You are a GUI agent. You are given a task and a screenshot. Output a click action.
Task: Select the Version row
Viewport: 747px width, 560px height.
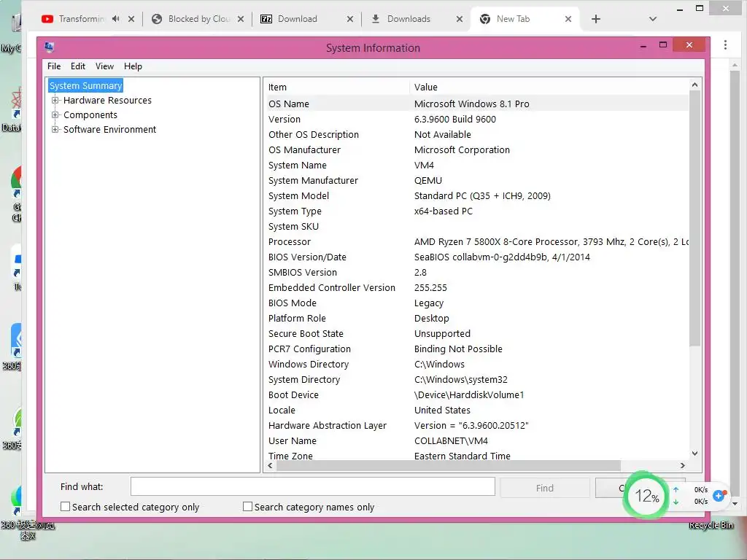click(x=476, y=119)
